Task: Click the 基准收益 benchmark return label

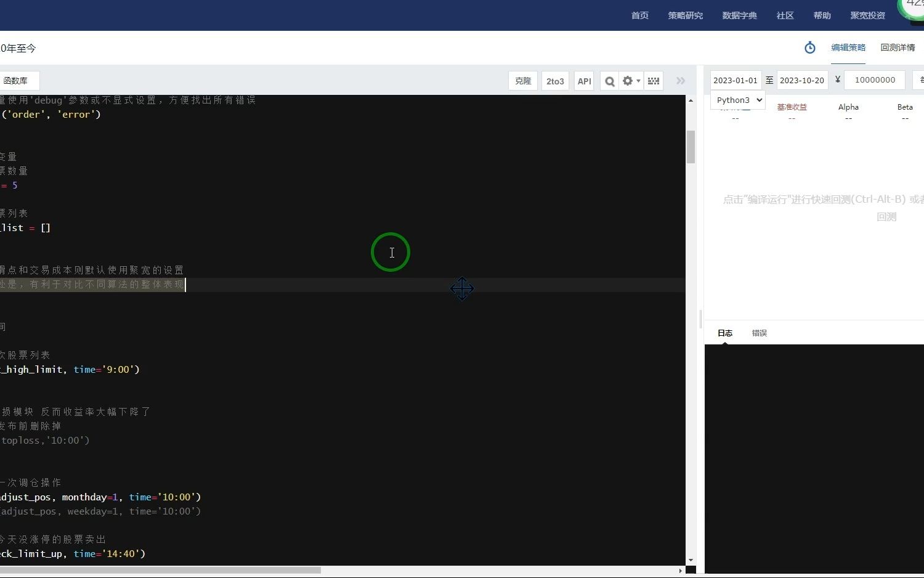Action: click(792, 107)
